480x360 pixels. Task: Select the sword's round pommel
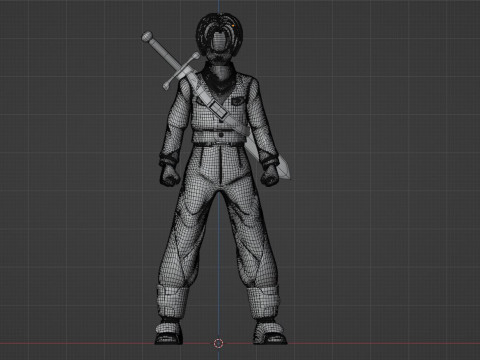point(147,36)
